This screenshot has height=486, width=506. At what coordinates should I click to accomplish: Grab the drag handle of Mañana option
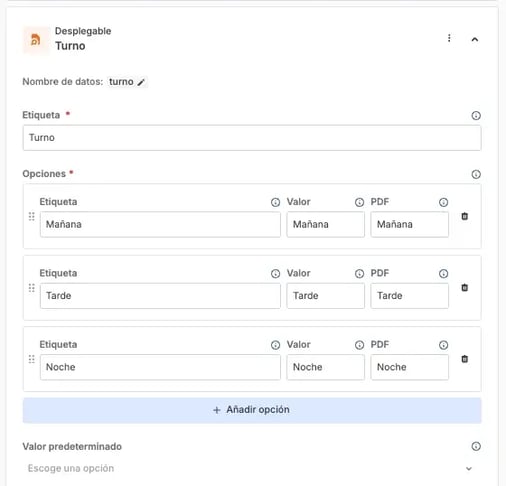point(32,217)
